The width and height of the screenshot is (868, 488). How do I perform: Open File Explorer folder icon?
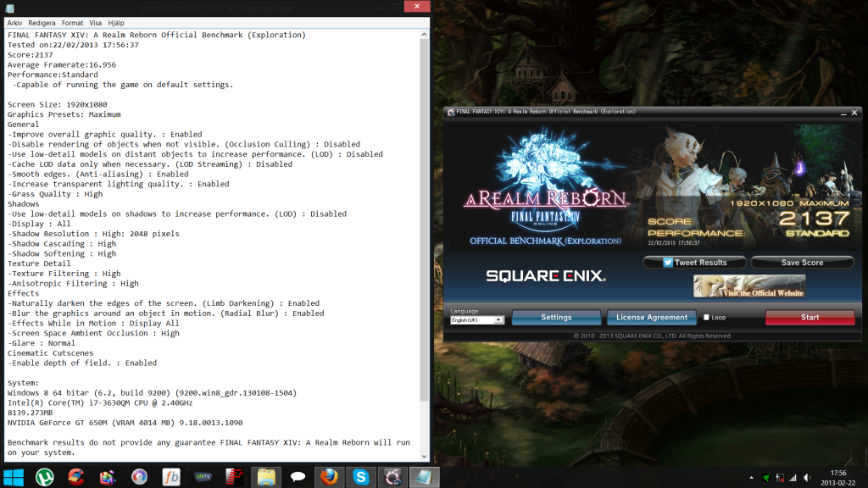coord(266,476)
